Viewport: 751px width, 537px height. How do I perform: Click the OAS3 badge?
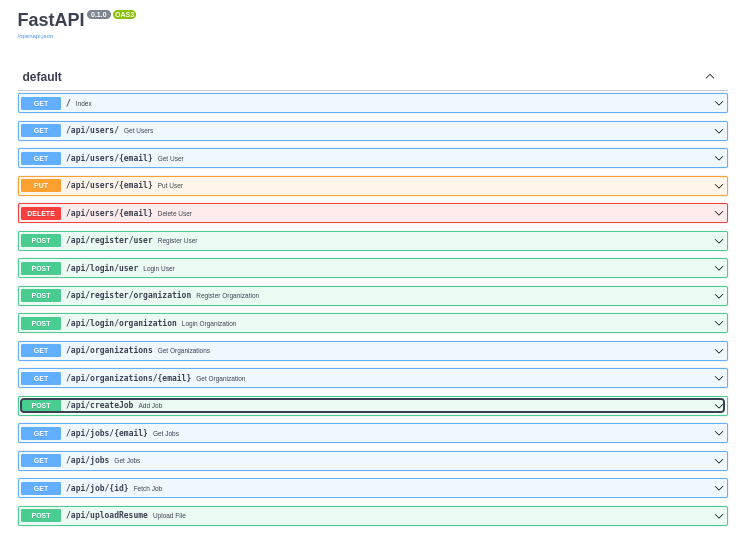pyautogui.click(x=125, y=15)
